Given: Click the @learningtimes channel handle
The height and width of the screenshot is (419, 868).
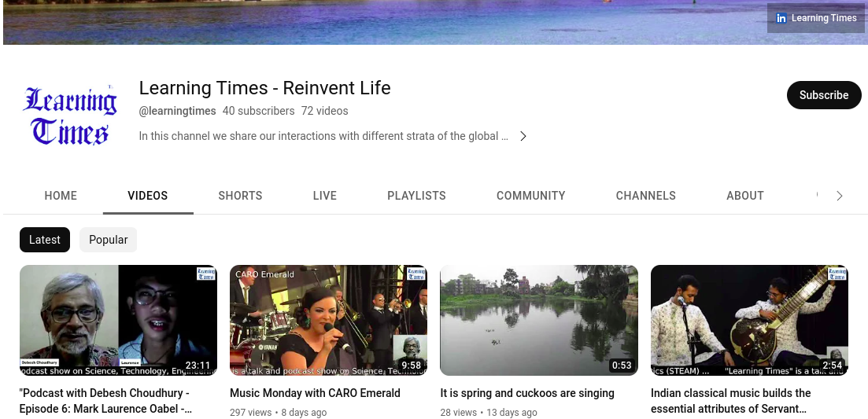Looking at the screenshot, I should [x=177, y=111].
